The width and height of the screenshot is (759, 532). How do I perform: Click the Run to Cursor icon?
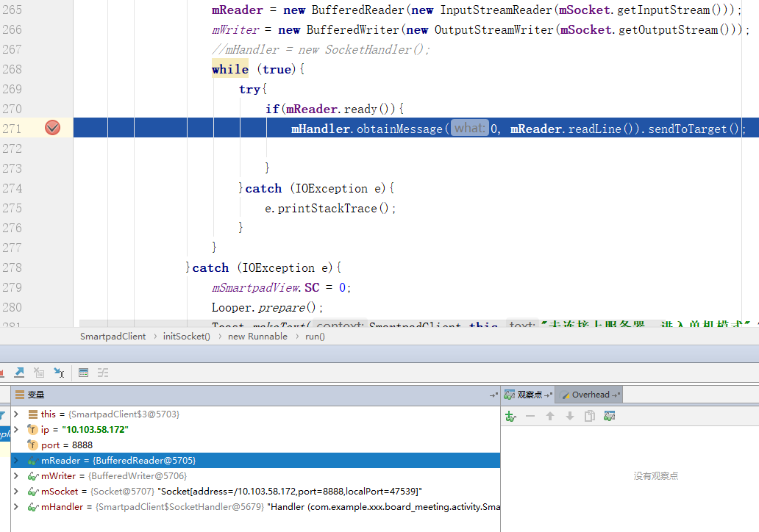pyautogui.click(x=59, y=373)
